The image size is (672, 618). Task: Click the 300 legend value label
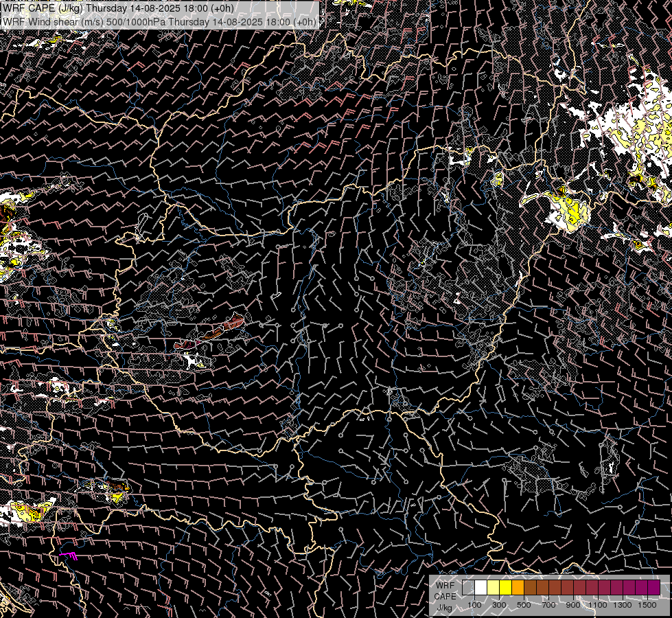(499, 605)
